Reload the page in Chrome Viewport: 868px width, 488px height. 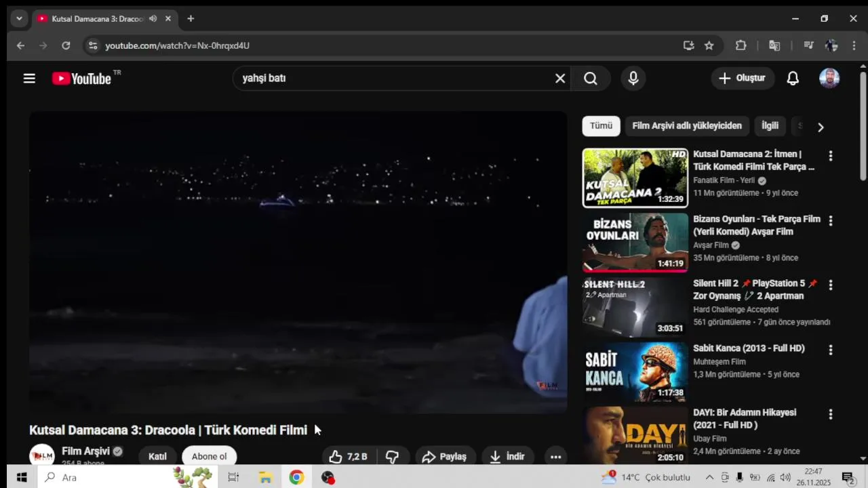coord(66,45)
